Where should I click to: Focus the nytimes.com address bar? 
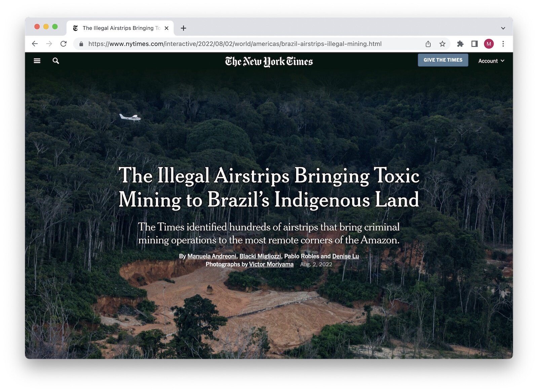pos(235,44)
